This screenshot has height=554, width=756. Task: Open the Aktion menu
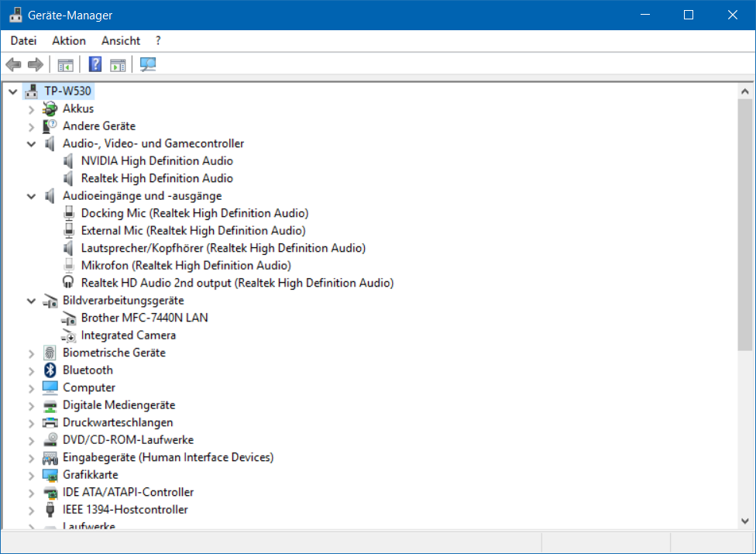click(69, 41)
